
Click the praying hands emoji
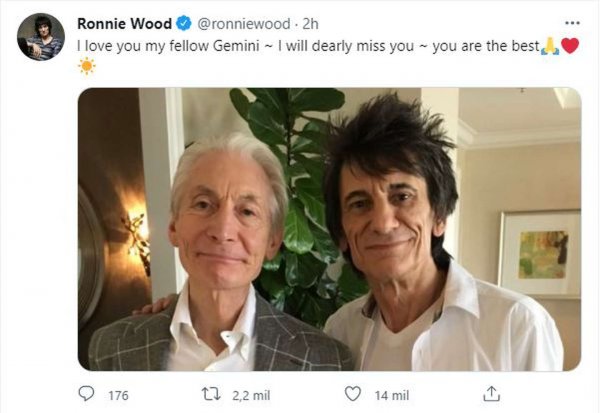pos(550,46)
